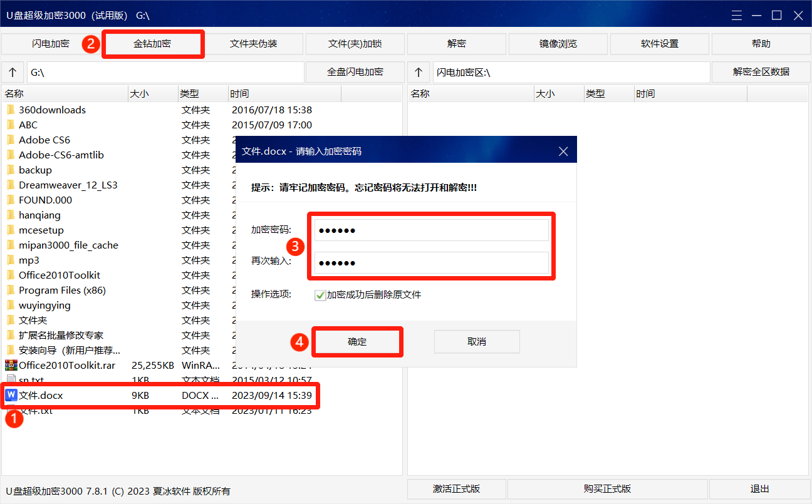Select the 闪电加密 function

52,43
